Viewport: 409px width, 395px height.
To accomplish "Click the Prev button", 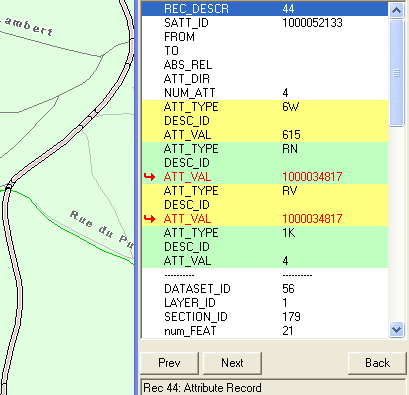I will [169, 363].
